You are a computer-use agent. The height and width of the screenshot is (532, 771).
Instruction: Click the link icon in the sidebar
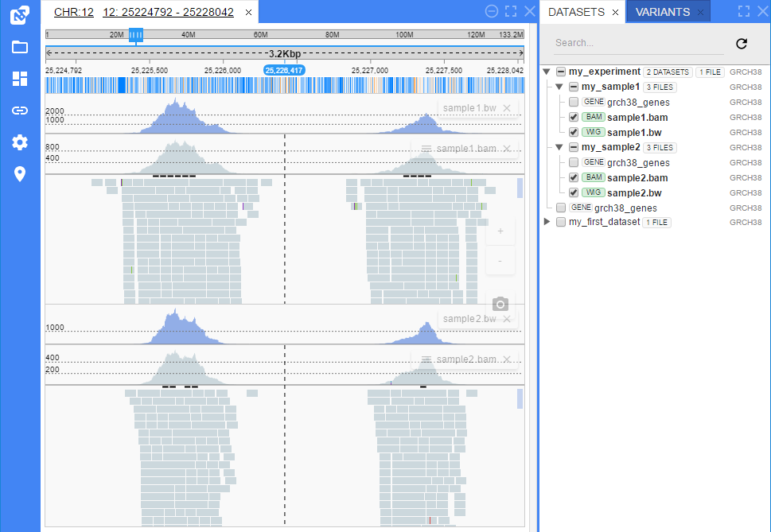coord(20,111)
